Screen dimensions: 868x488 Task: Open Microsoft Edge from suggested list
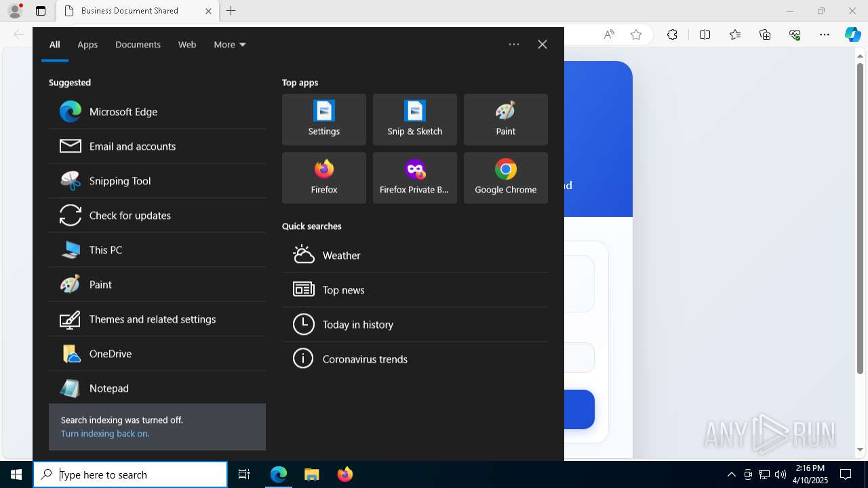[x=157, y=111]
